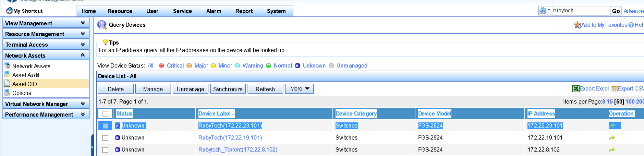Image resolution: width=644 pixels, height=156 pixels.
Task: Filter devices by Critical red status dot
Action: pyautogui.click(x=162, y=65)
